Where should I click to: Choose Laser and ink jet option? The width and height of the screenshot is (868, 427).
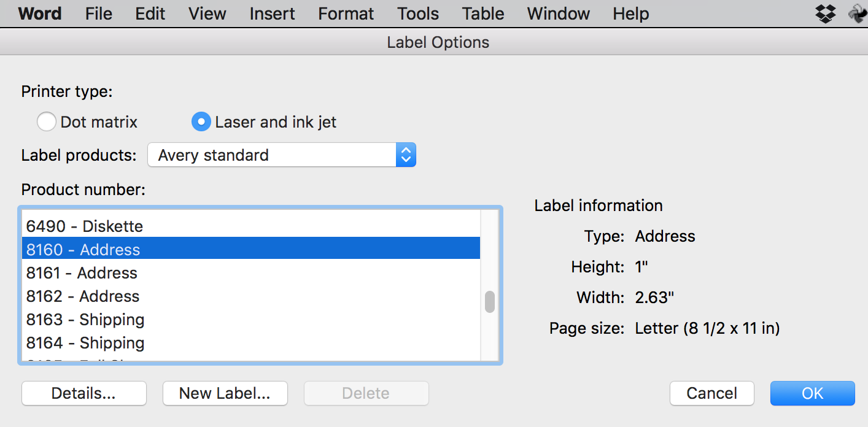click(201, 122)
